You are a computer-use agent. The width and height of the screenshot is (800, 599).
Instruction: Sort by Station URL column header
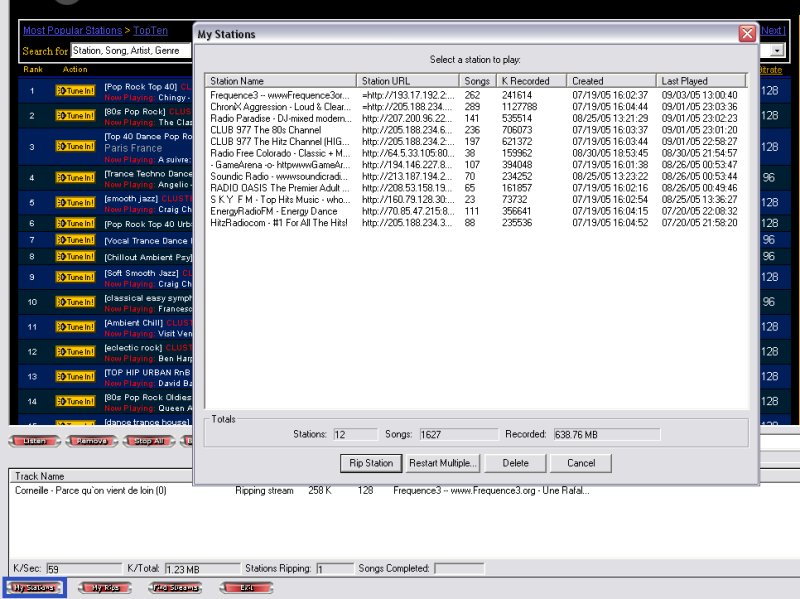408,81
